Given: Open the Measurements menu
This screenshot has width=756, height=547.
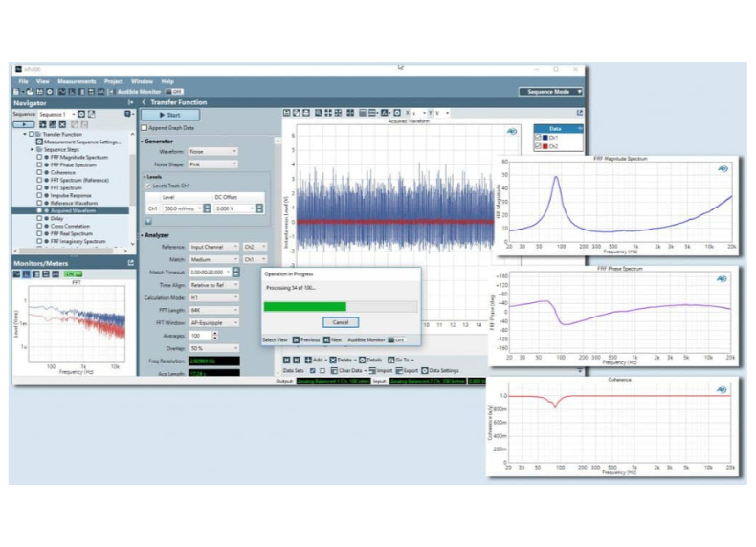Looking at the screenshot, I should (77, 81).
